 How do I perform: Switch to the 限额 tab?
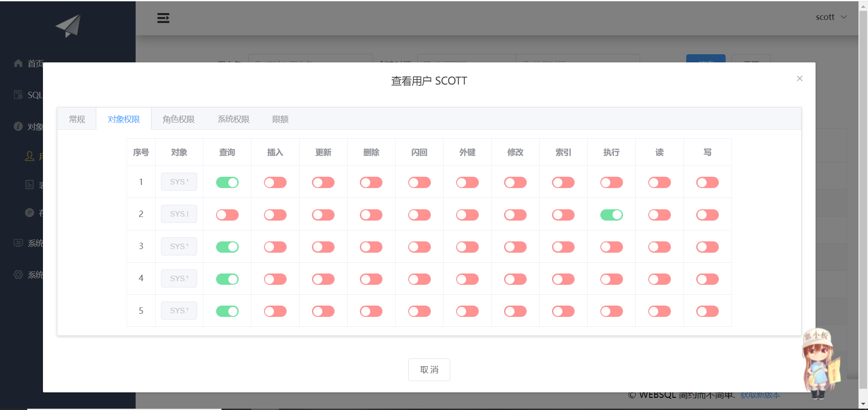click(280, 119)
